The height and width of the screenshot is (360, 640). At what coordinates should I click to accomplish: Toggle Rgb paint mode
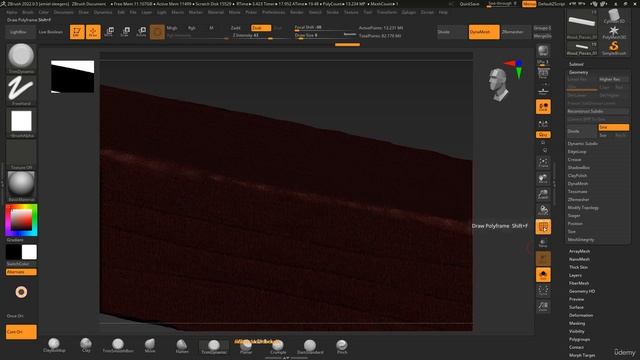pyautogui.click(x=191, y=28)
